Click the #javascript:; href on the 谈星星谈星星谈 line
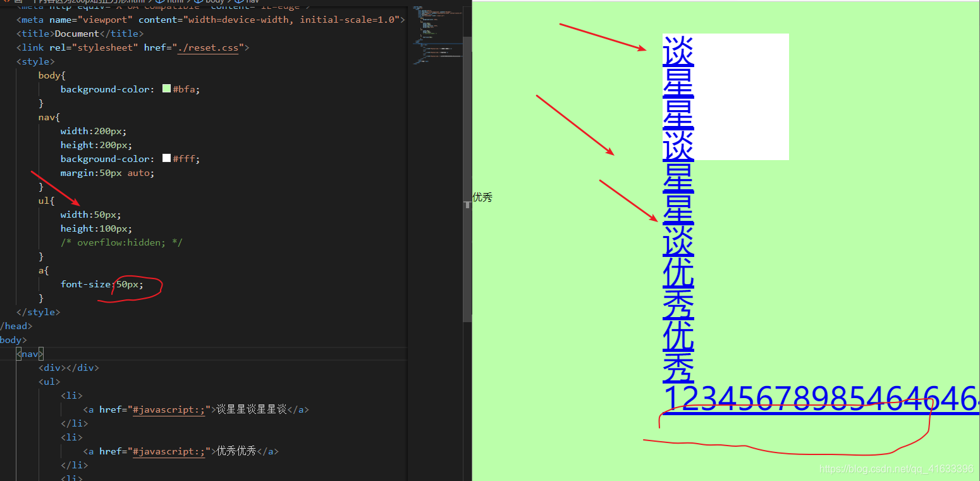The width and height of the screenshot is (980, 481). click(x=169, y=409)
